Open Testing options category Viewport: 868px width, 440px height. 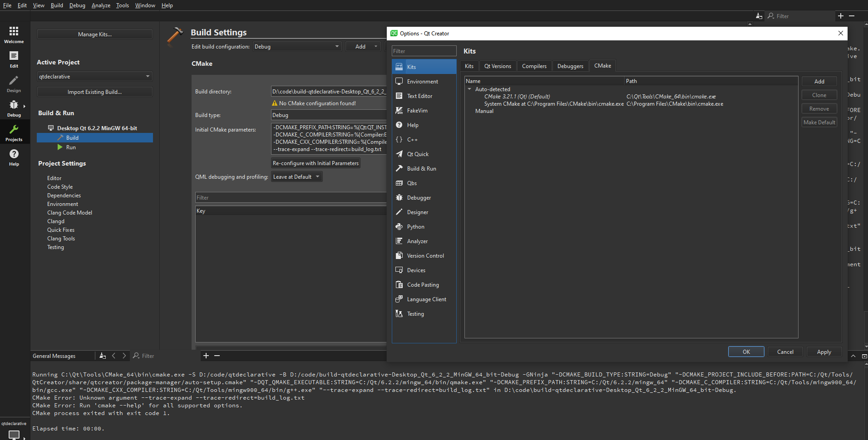(x=424, y=313)
